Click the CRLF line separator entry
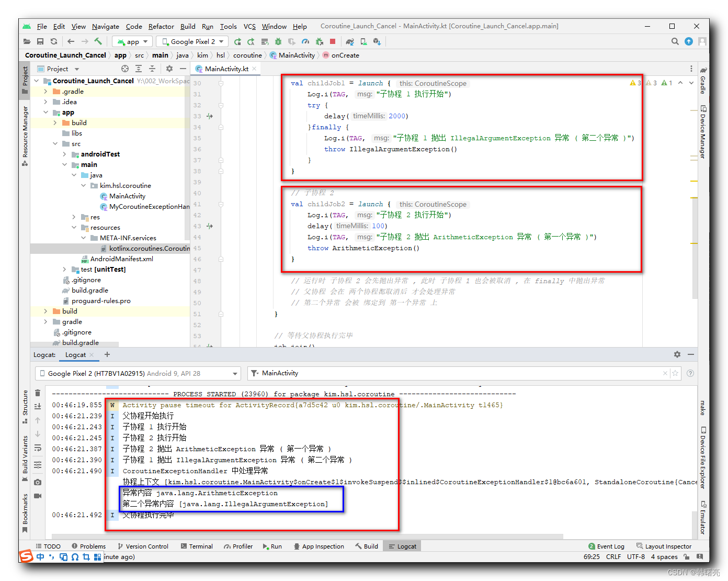728x581 pixels. coord(613,556)
